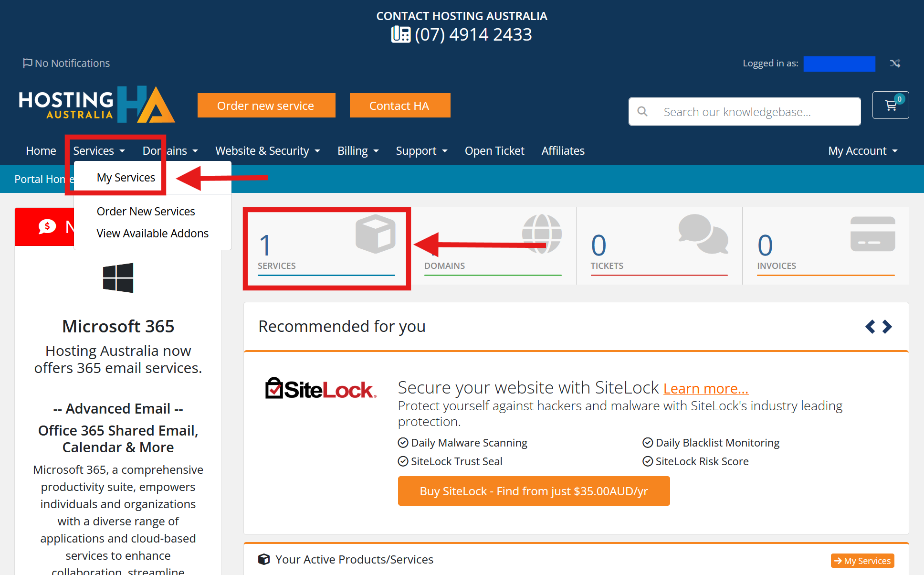Click the shuffle icon beside logged in name
924x575 pixels.
click(895, 63)
